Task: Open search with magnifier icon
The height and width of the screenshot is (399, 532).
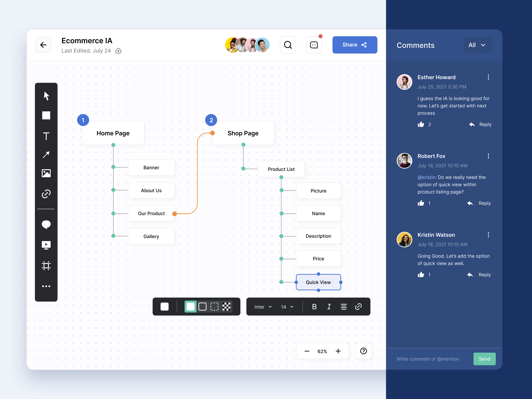Action: click(x=288, y=45)
